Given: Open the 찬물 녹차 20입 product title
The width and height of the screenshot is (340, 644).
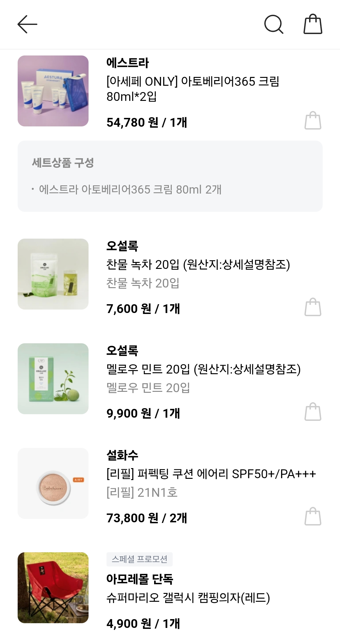Looking at the screenshot, I should 198,264.
